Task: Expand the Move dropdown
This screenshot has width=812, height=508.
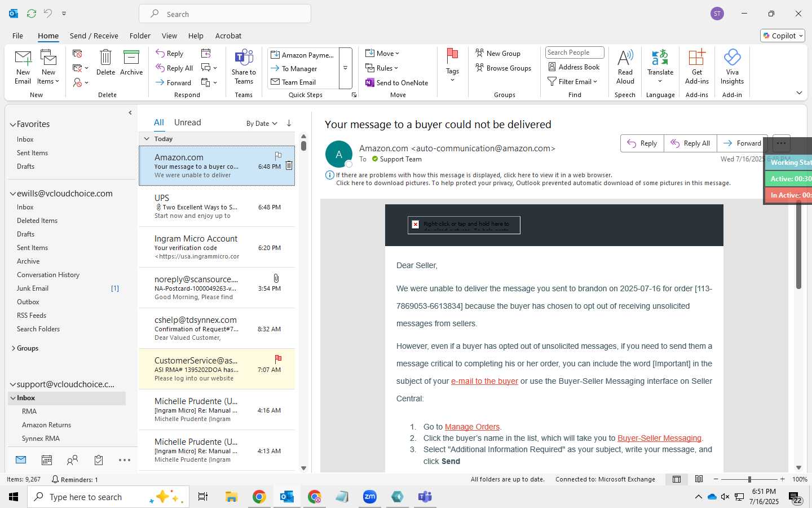Action: coord(382,53)
